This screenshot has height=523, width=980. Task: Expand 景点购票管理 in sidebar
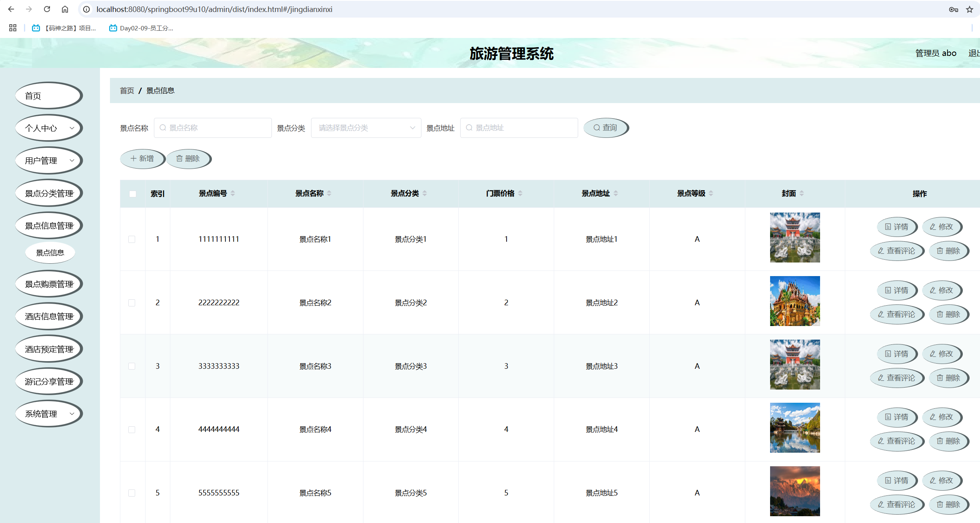[49, 284]
